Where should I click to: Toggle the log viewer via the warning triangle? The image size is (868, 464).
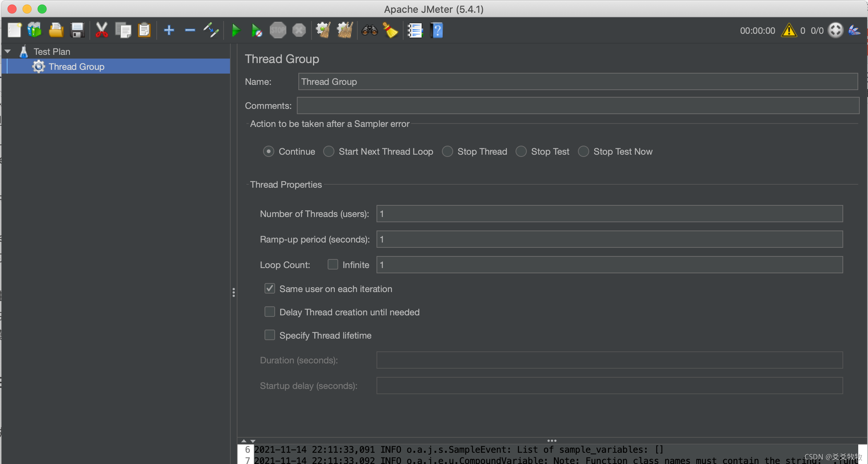pos(789,30)
